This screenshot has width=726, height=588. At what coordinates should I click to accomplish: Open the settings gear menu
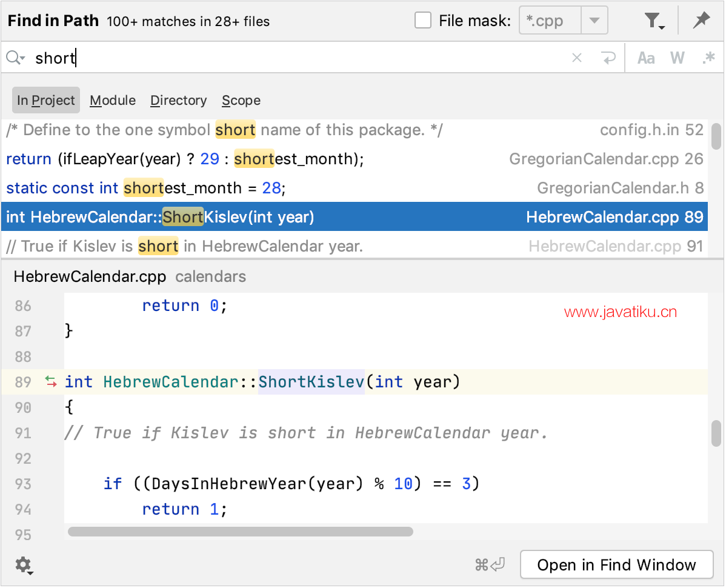[x=24, y=566]
